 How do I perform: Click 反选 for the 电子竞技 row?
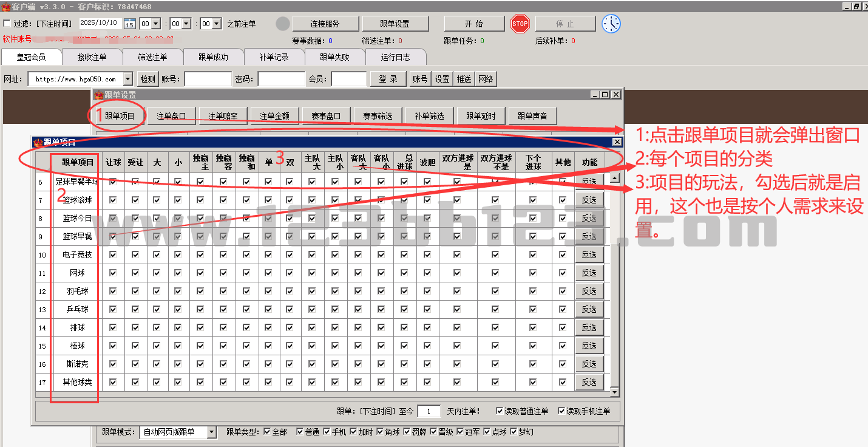tap(589, 254)
